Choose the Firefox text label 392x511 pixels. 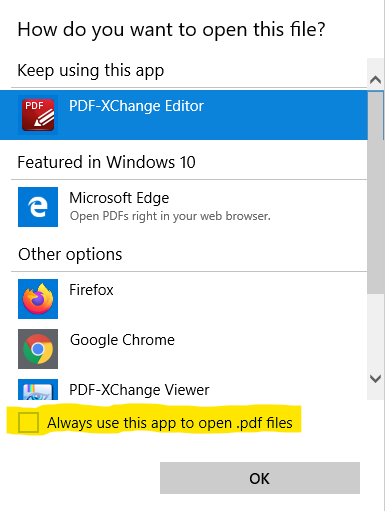tap(91, 290)
